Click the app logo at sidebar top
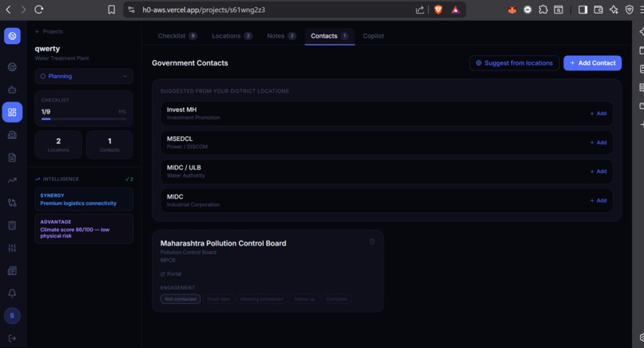This screenshot has width=644, height=348. [12, 36]
